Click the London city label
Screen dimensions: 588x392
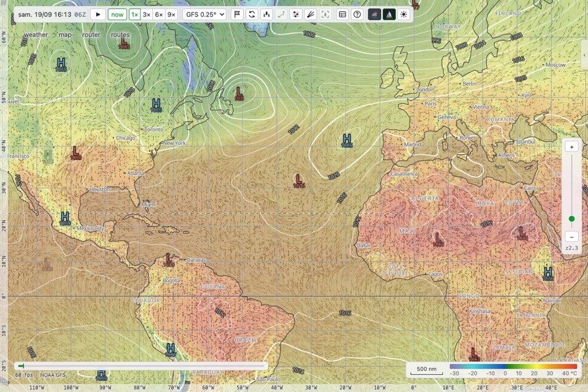[425, 90]
